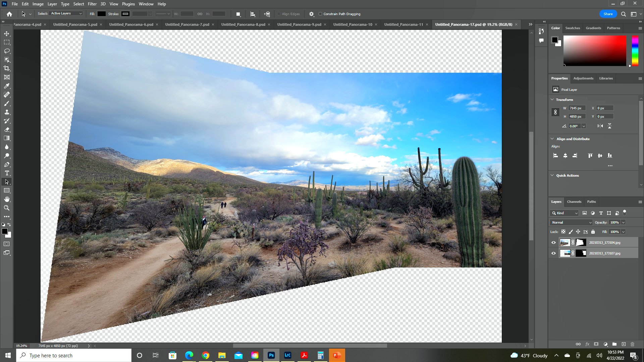Select the Horizontal Type tool
Viewport: 644px width, 362px height.
(x=7, y=173)
